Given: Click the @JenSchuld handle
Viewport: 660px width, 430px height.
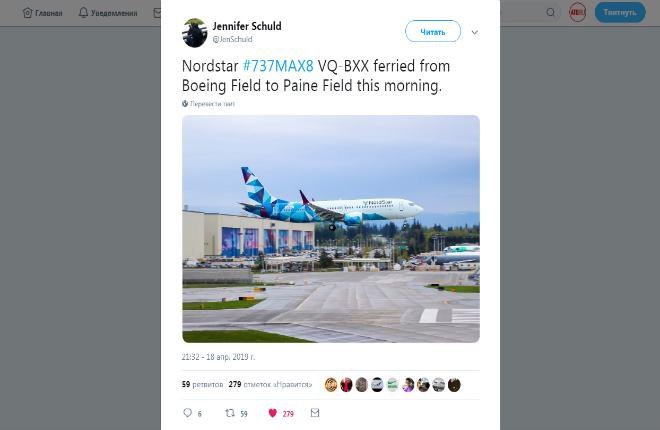Looking at the screenshot, I should [x=232, y=40].
